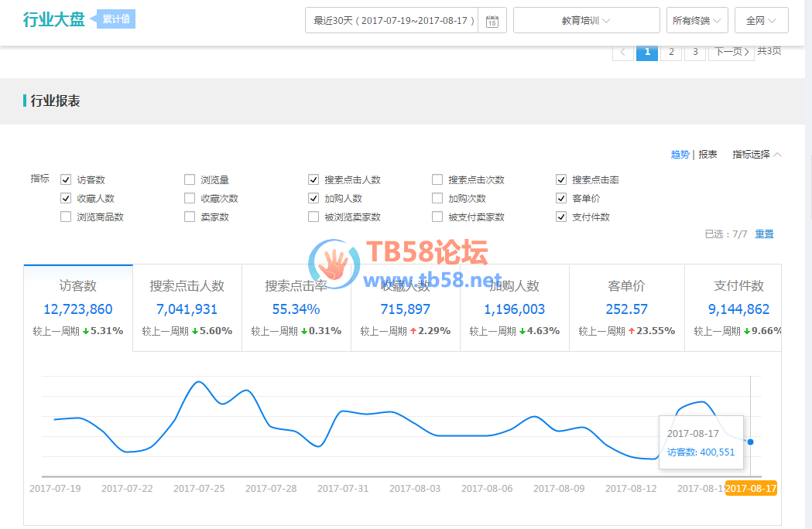Uncheck the 支付件数 checkbox
The height and width of the screenshot is (529, 812).
tap(561, 217)
